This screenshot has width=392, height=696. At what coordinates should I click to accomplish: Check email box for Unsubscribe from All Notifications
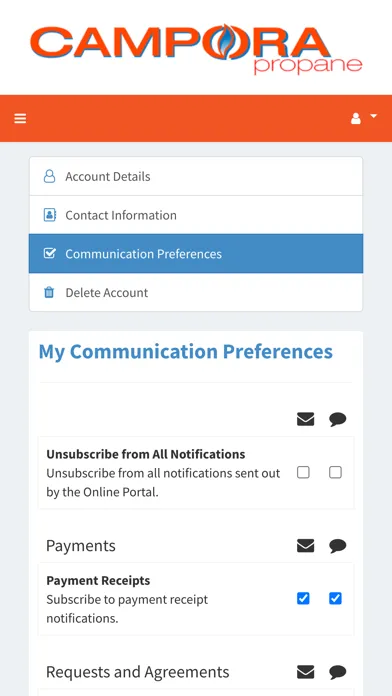pyautogui.click(x=303, y=472)
